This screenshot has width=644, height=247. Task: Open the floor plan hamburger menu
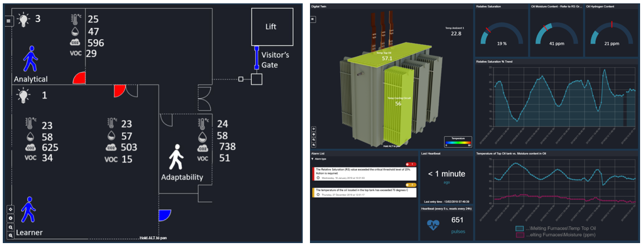point(8,21)
